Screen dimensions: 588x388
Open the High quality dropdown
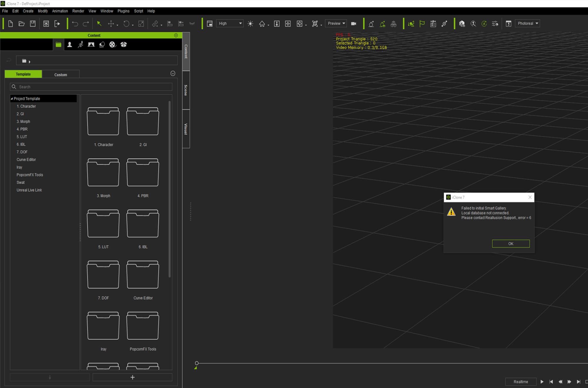[x=230, y=24]
